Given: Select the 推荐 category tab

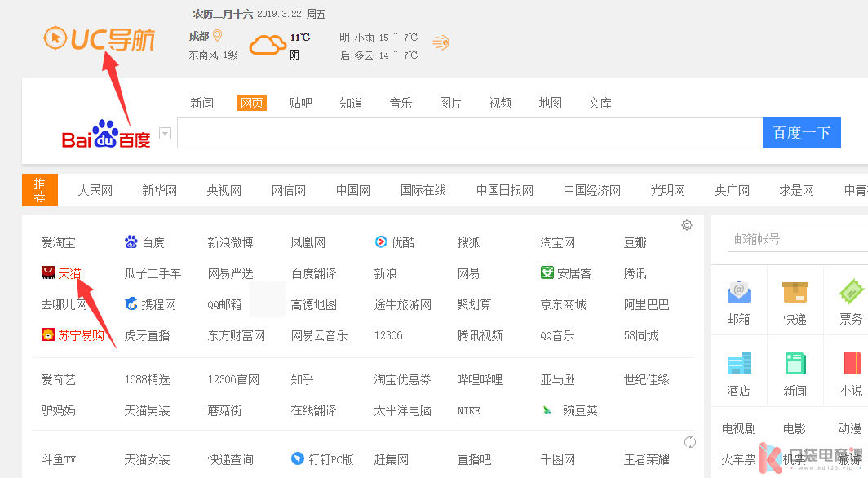Looking at the screenshot, I should (40, 190).
